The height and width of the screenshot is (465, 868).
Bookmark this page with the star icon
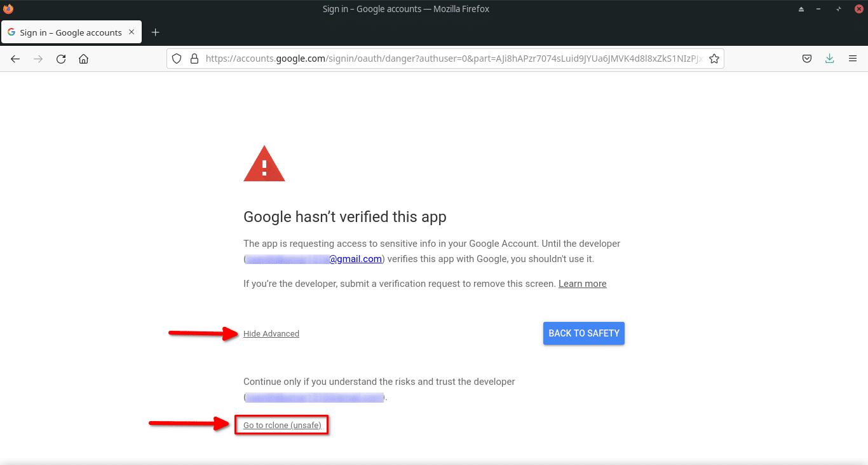point(714,59)
